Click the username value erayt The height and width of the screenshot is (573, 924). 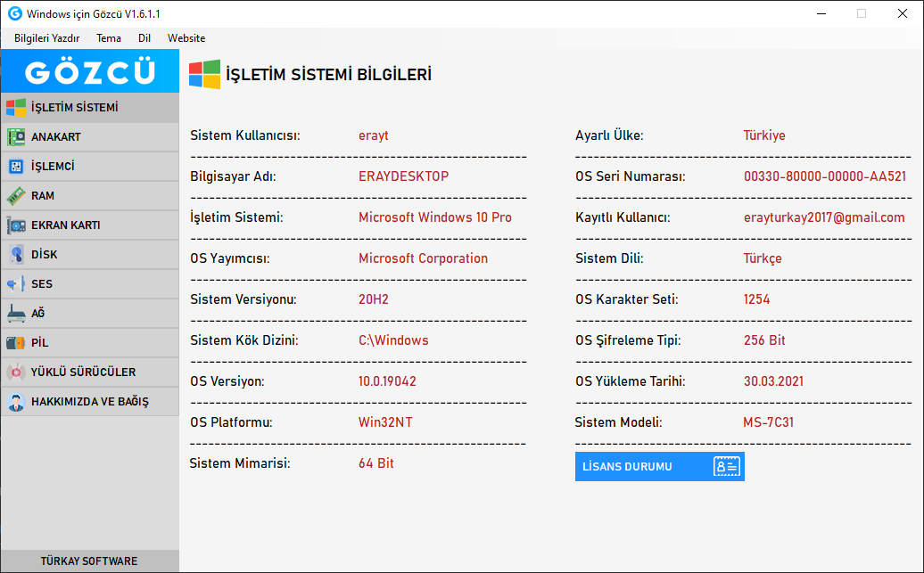[374, 135]
